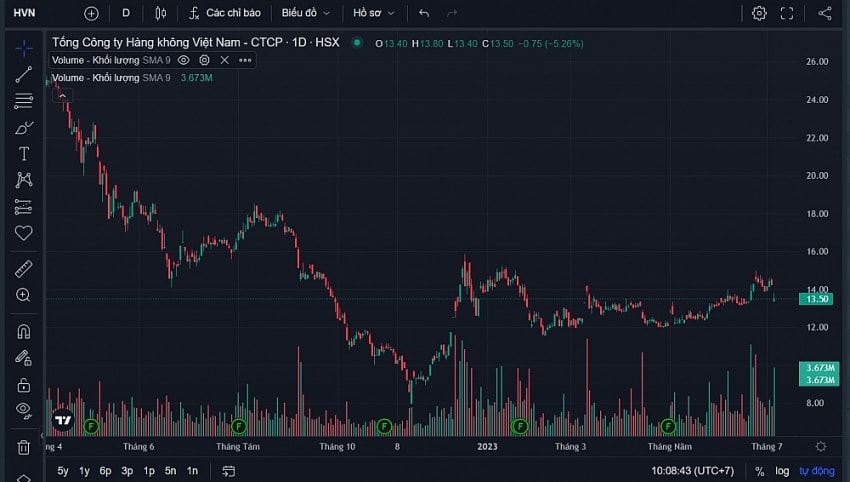Screen dimensions: 850x482
Task: Expand the Hồ sơ dropdown
Action: pyautogui.click(x=374, y=13)
